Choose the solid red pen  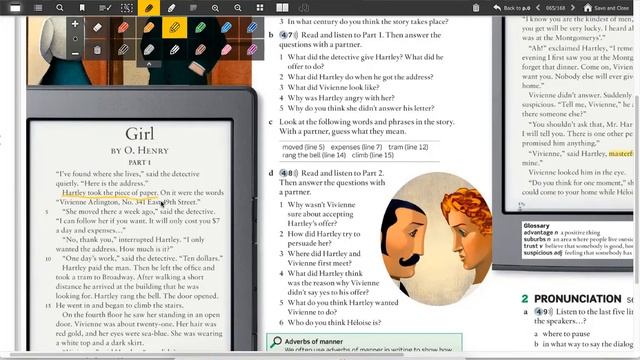click(123, 27)
